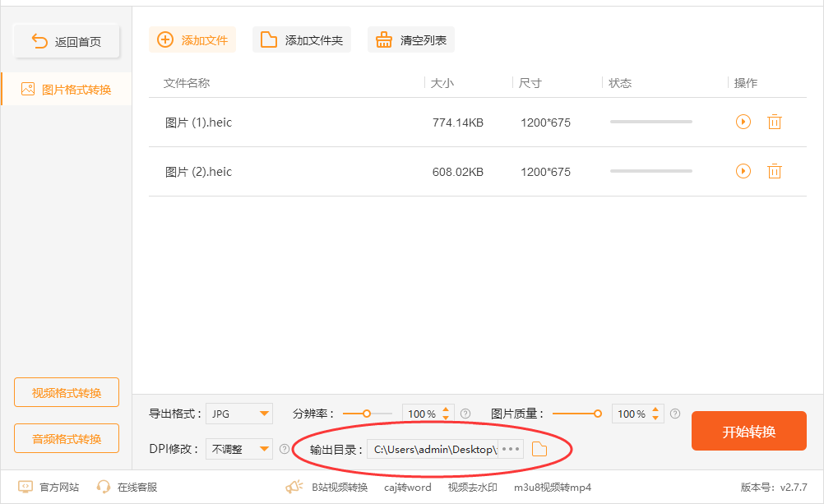Browse output directory with three dots

[x=510, y=450]
